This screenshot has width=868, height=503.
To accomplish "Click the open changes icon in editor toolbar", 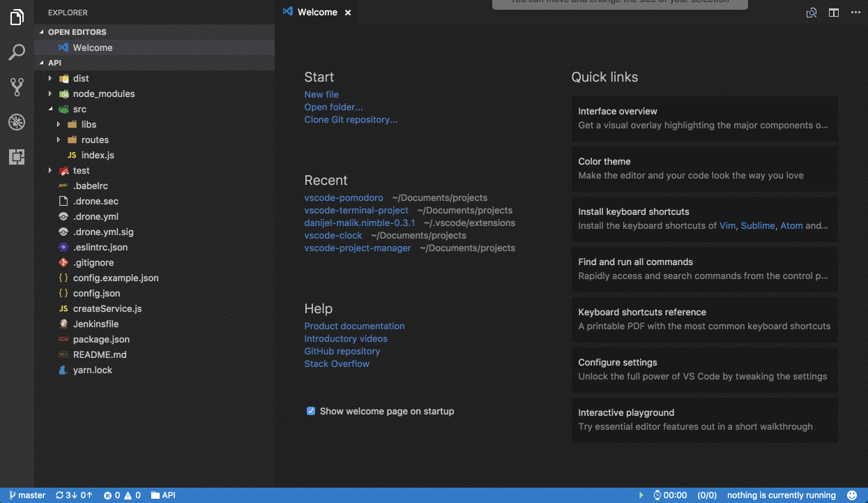I will pyautogui.click(x=812, y=13).
